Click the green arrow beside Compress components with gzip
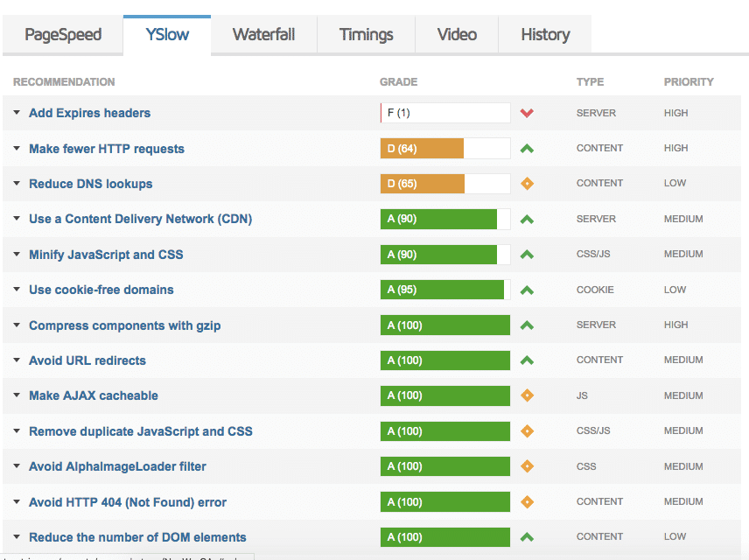 pyautogui.click(x=526, y=325)
